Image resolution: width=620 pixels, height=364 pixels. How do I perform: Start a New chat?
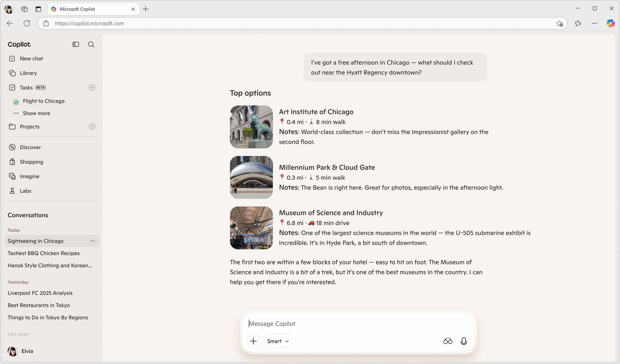[x=31, y=59]
